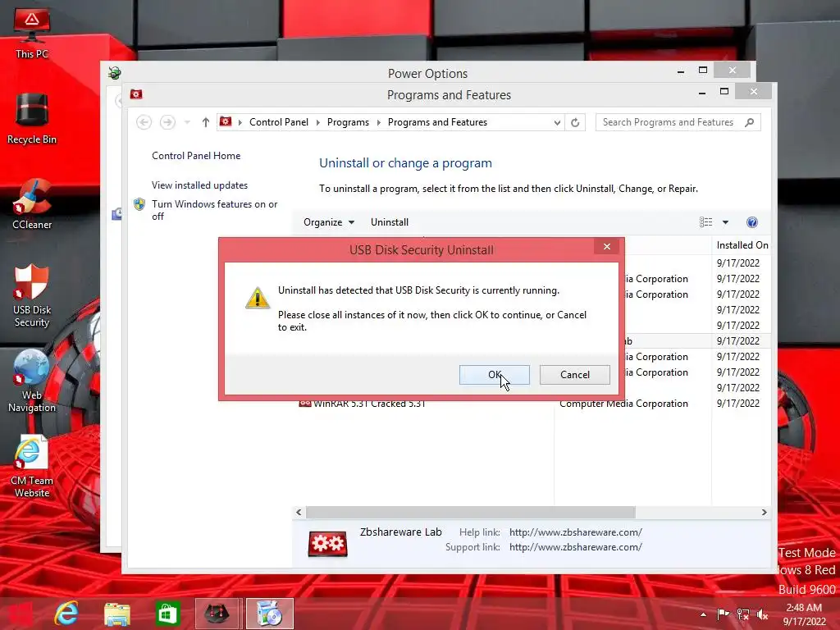Maximize the Programs and Features window
The image size is (840, 630).
(724, 92)
